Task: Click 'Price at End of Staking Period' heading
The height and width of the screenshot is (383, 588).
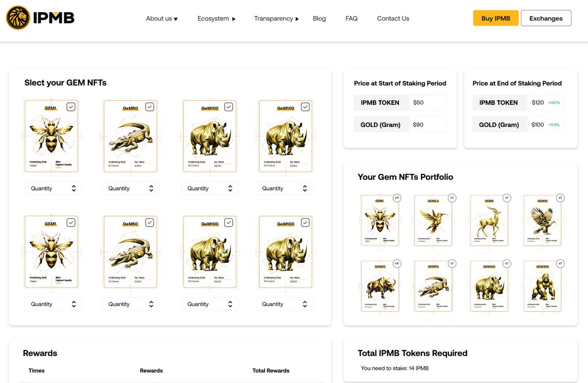Action: [517, 83]
